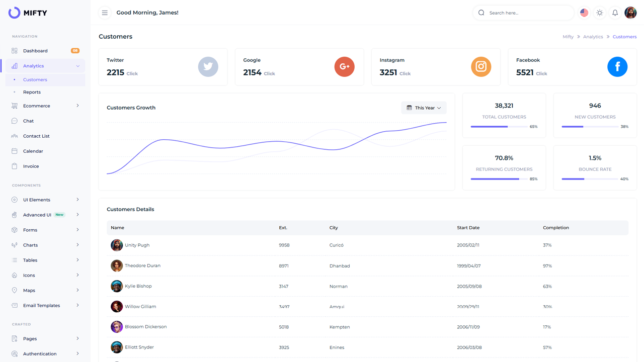Click the Facebook icon

[617, 66]
